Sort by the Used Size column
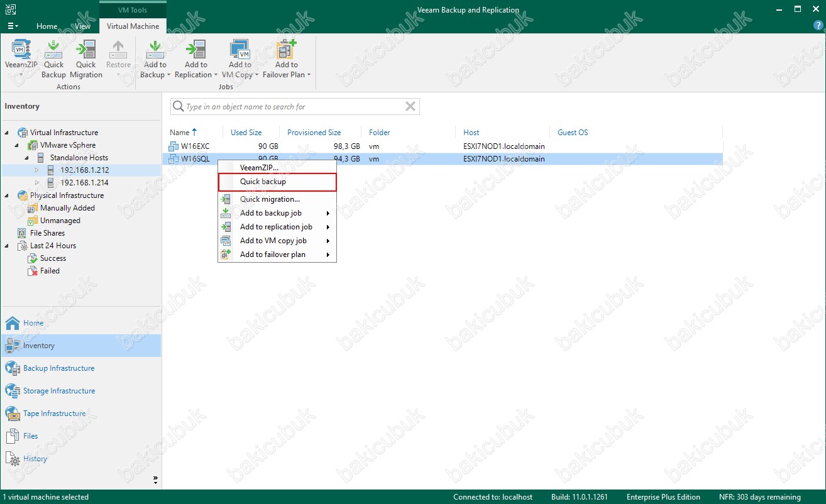Viewport: 826px width, 504px height. 246,133
